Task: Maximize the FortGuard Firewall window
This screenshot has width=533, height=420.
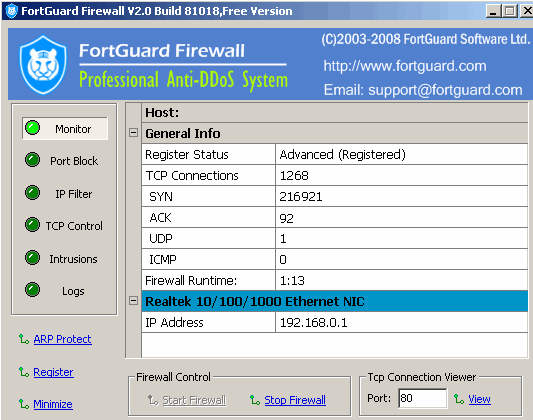Action: pyautogui.click(x=510, y=11)
